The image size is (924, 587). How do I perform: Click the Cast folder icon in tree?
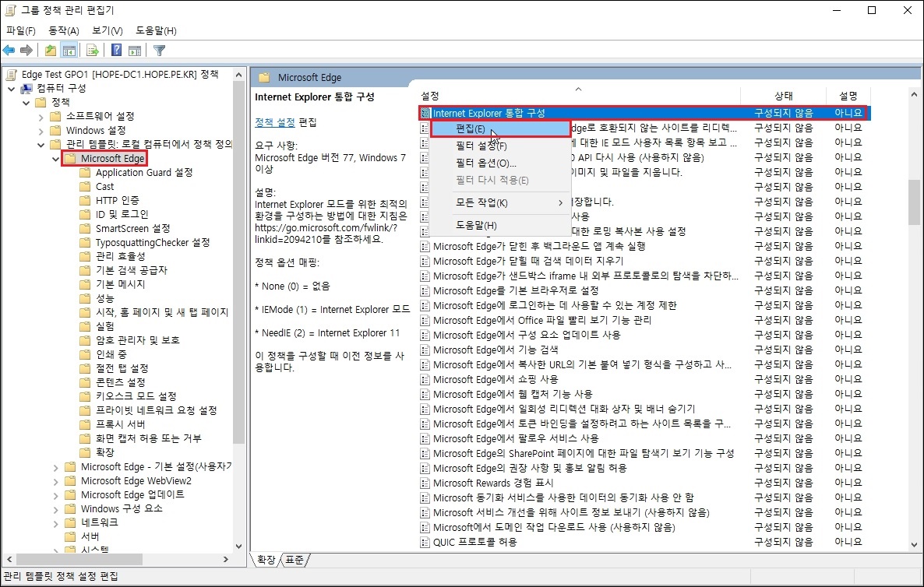(x=86, y=187)
